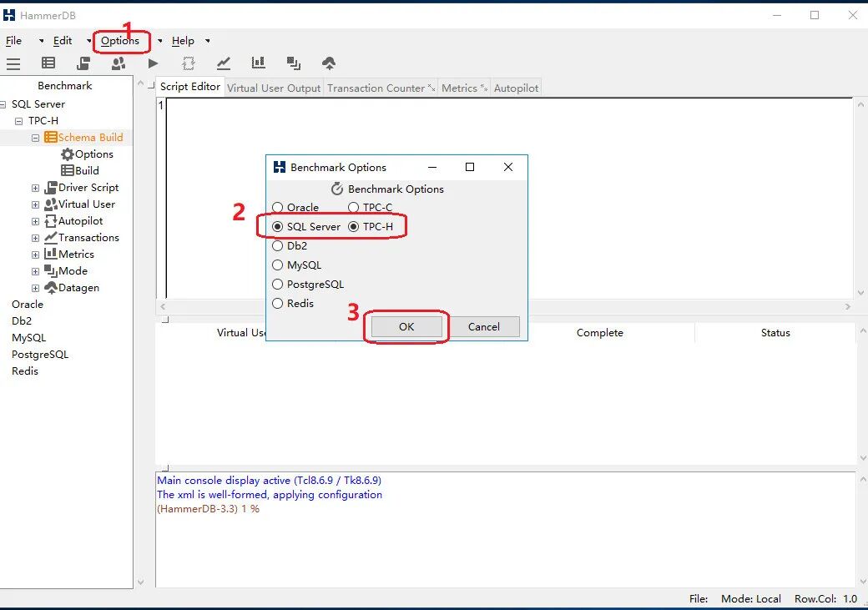The image size is (868, 610).
Task: Open the Help menu
Action: pos(184,40)
